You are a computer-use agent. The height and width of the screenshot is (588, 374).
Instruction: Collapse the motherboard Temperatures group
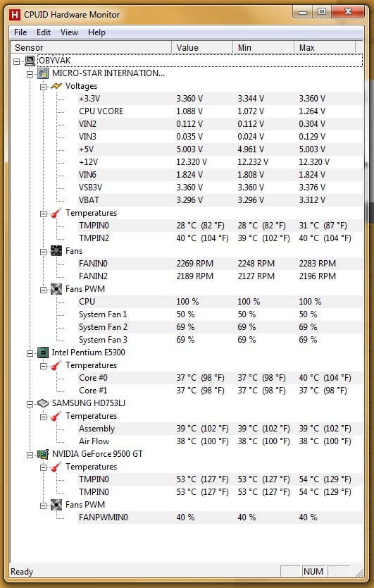pos(44,214)
